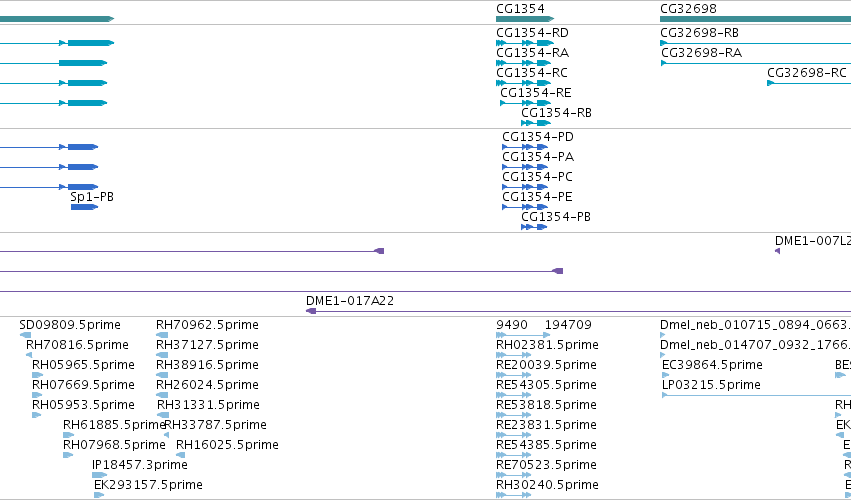Select EST RH31331.5prime
The height and width of the screenshot is (500, 851).
(163, 415)
